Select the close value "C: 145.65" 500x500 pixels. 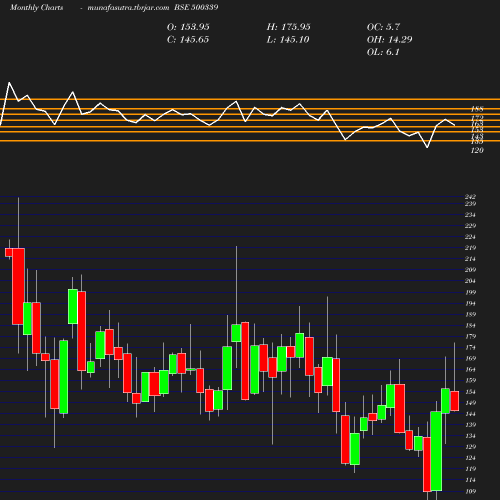tap(188, 40)
